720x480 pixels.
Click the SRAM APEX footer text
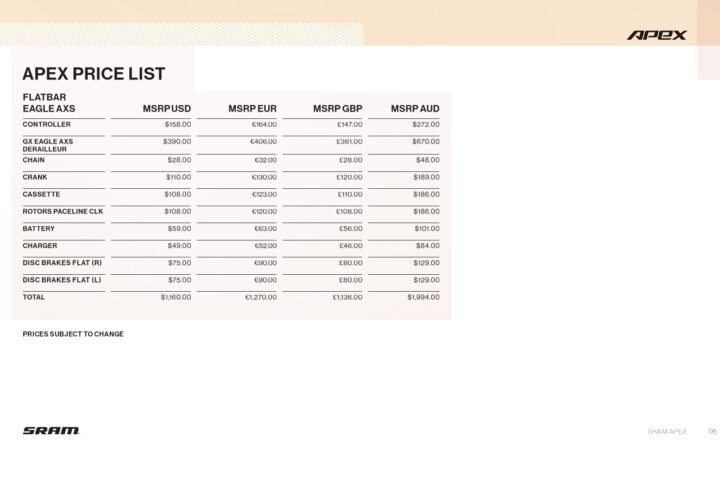[x=667, y=431]
